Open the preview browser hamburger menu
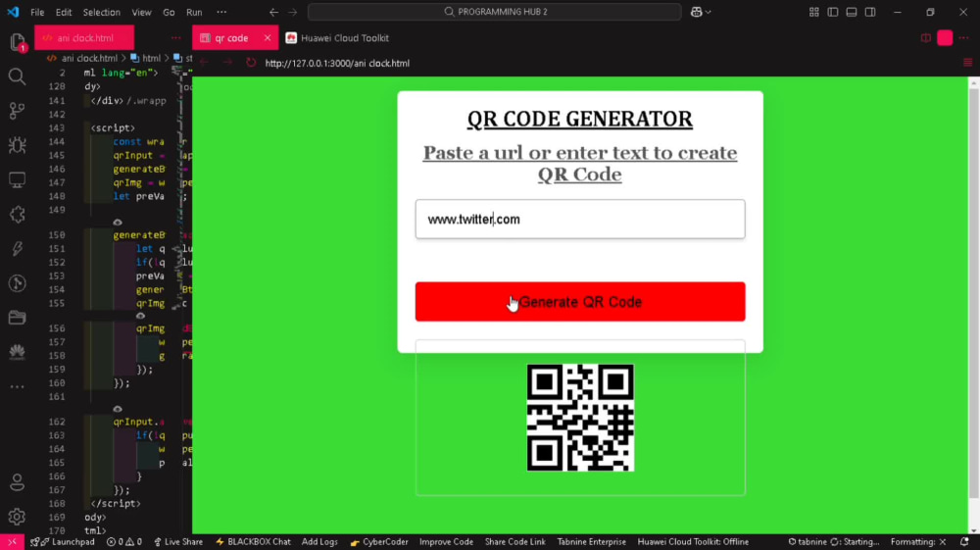 click(967, 63)
